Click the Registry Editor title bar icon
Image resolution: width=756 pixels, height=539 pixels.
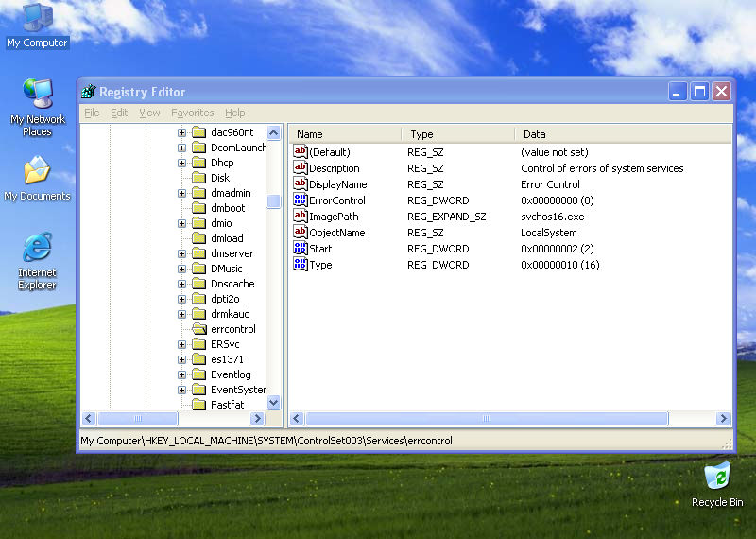tap(89, 92)
